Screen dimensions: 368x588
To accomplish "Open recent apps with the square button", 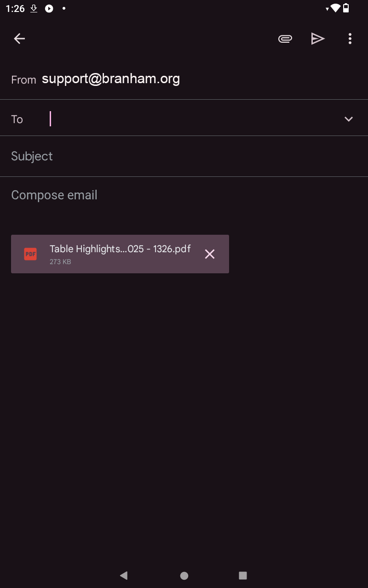I will [x=243, y=575].
